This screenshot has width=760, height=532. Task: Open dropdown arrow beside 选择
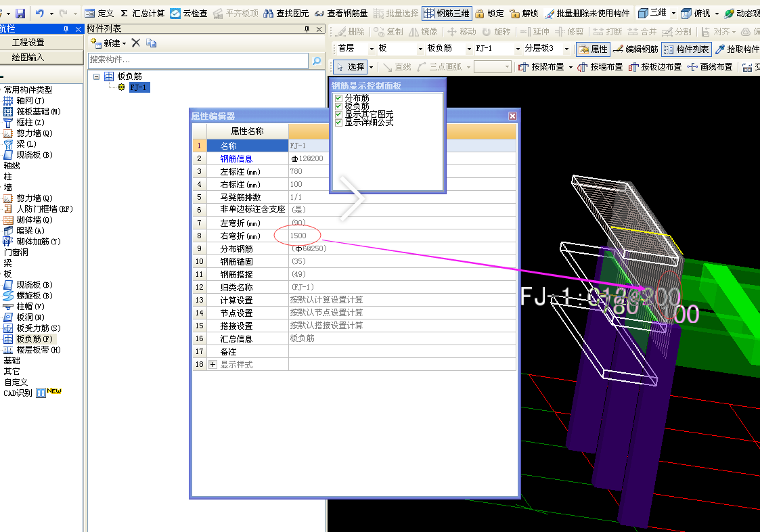tap(372, 67)
